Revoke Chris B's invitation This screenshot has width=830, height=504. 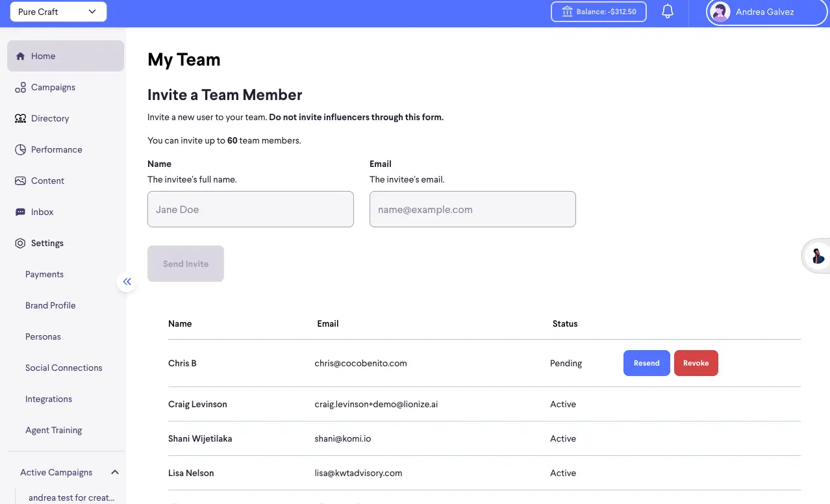[696, 363]
